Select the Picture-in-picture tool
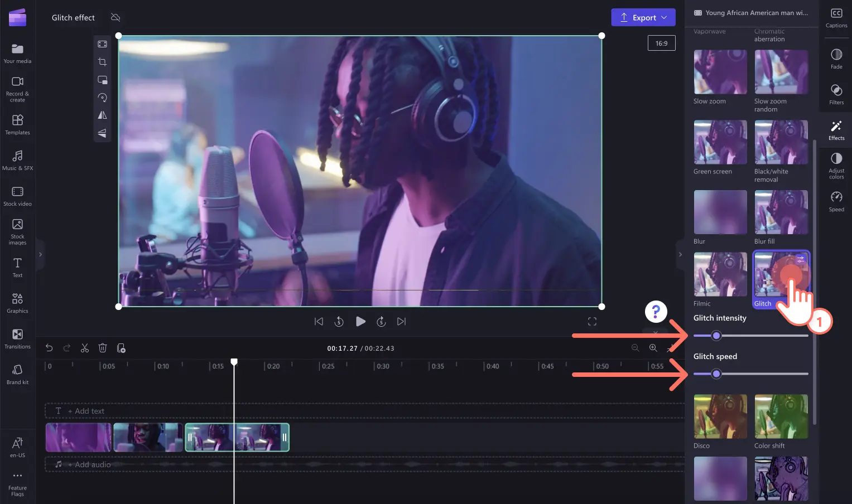Viewport: 852px width, 504px height. point(102,80)
